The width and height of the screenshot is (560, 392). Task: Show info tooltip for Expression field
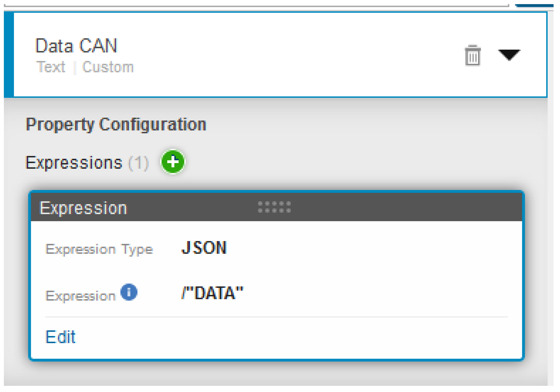tap(129, 292)
